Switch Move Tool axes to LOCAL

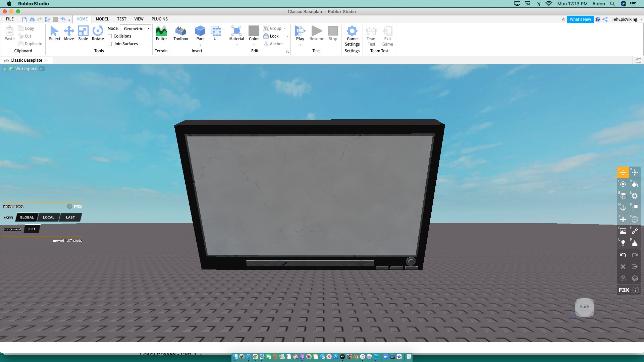48,217
